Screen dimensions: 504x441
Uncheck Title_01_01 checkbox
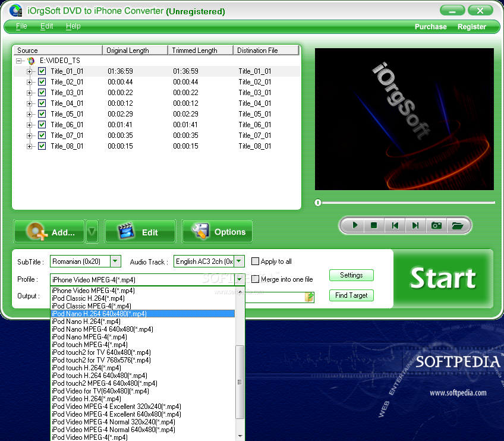42,71
